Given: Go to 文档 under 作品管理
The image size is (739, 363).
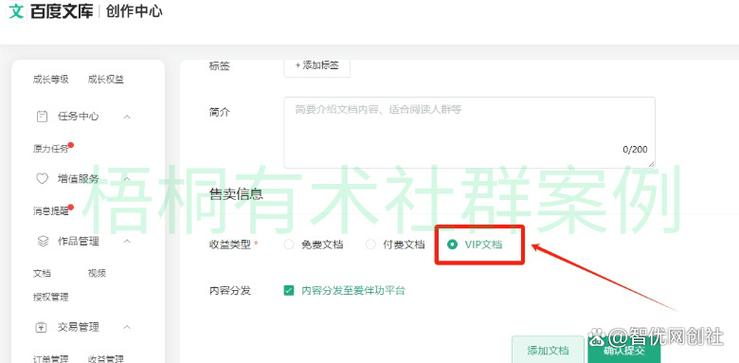Looking at the screenshot, I should tap(42, 273).
